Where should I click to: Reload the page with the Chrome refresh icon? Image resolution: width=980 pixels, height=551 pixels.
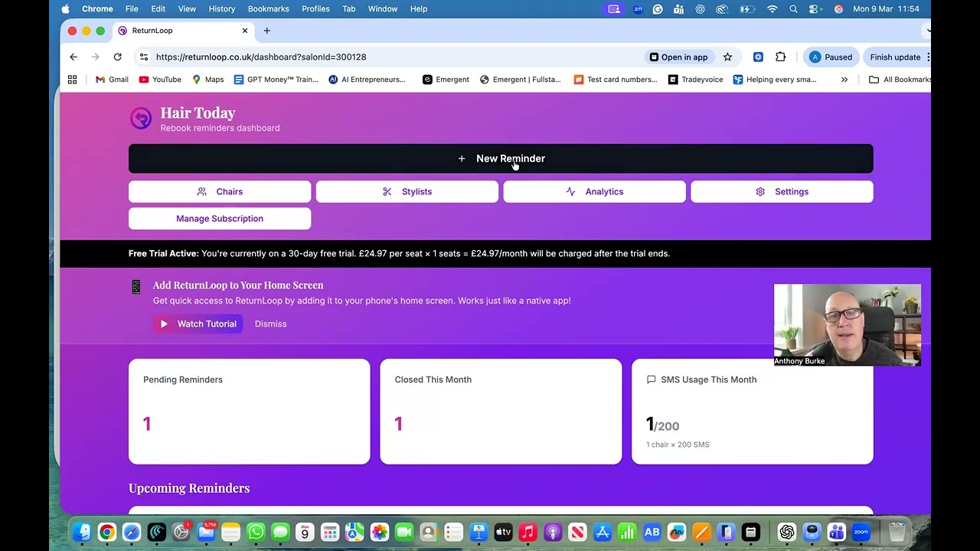pos(117,57)
